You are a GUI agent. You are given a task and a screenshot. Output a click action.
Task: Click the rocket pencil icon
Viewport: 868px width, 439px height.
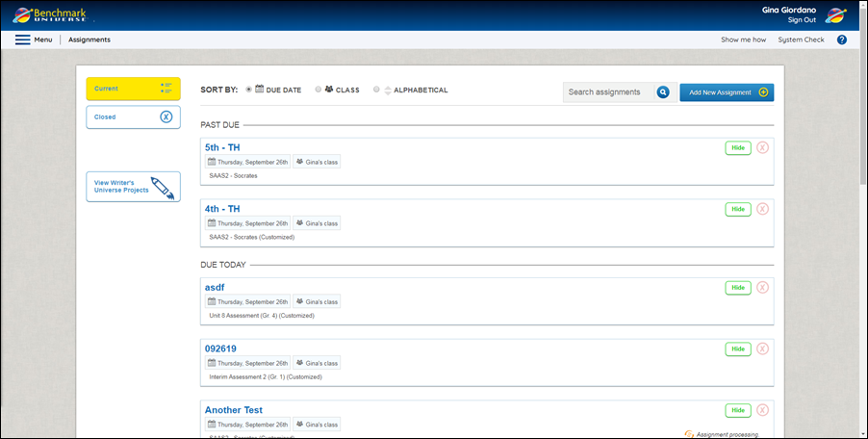point(163,189)
